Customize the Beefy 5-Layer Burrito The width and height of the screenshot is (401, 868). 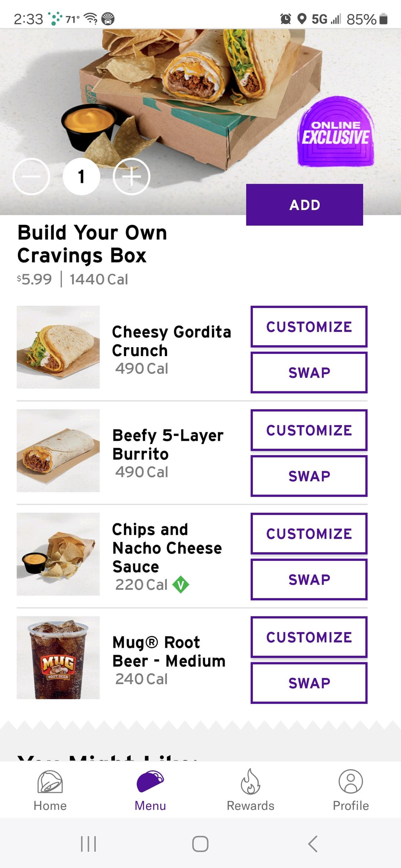(309, 430)
